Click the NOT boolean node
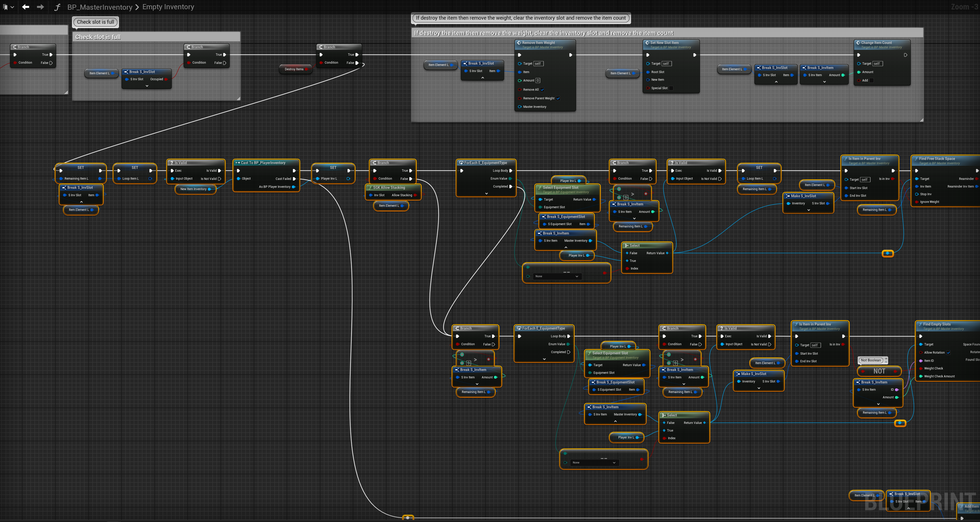This screenshot has height=522, width=980. (x=879, y=371)
